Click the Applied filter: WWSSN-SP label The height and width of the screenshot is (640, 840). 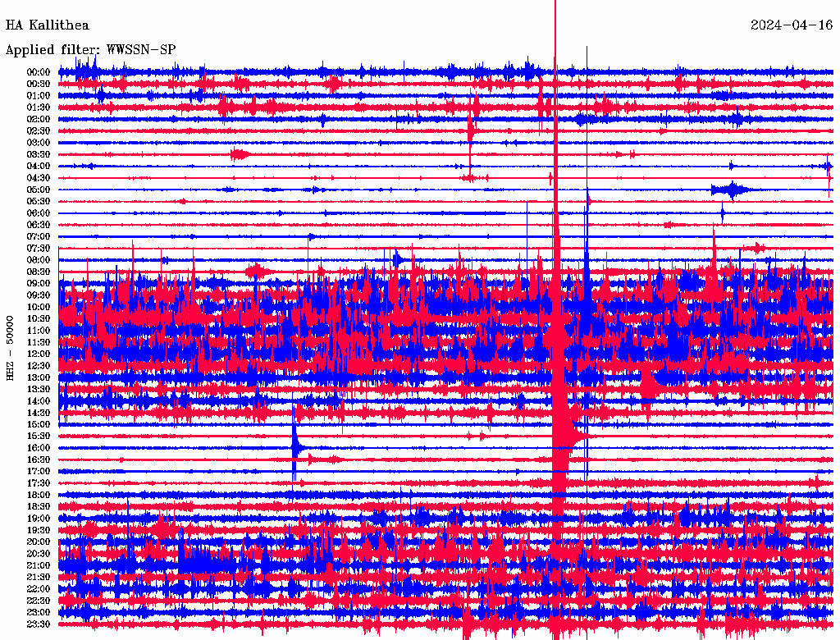click(x=90, y=50)
